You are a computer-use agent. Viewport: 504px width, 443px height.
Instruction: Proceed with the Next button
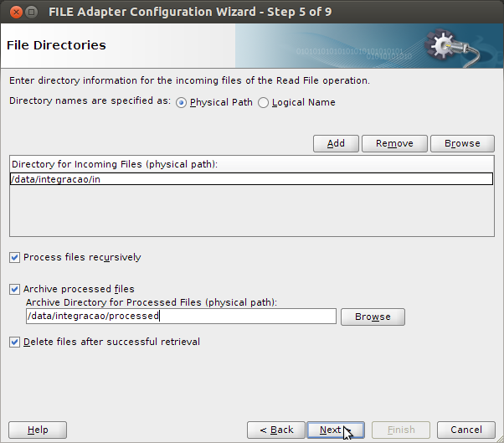pos(336,430)
